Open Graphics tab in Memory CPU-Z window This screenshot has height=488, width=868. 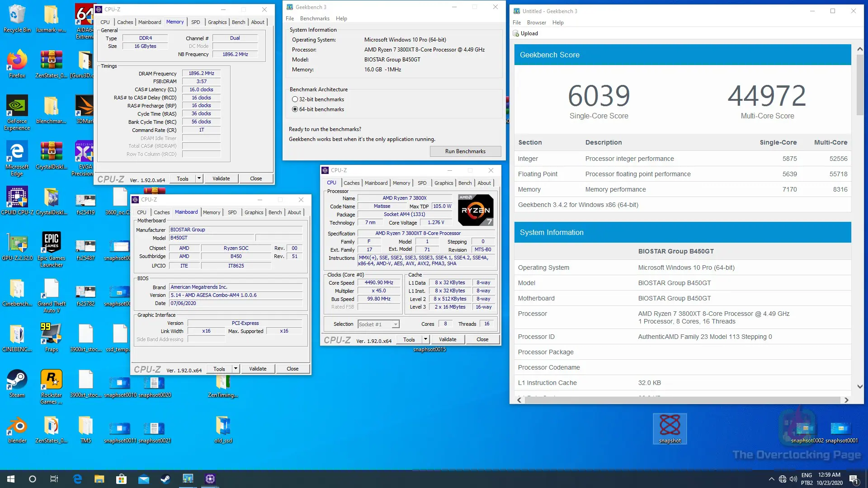click(217, 22)
